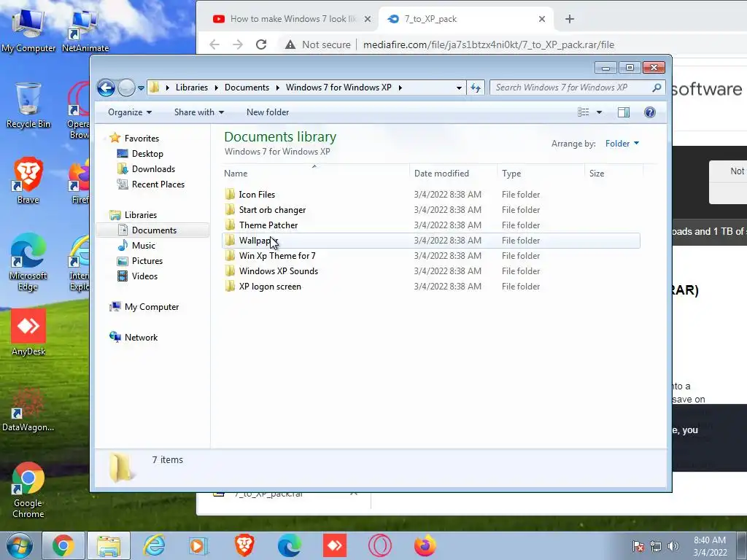Viewport: 747px width, 560px height.
Task: Click the volume speaker tray icon
Action: (673, 546)
